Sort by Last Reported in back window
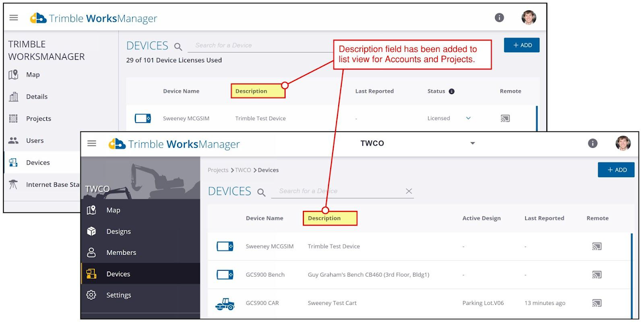The height and width of the screenshot is (323, 644). click(x=374, y=92)
